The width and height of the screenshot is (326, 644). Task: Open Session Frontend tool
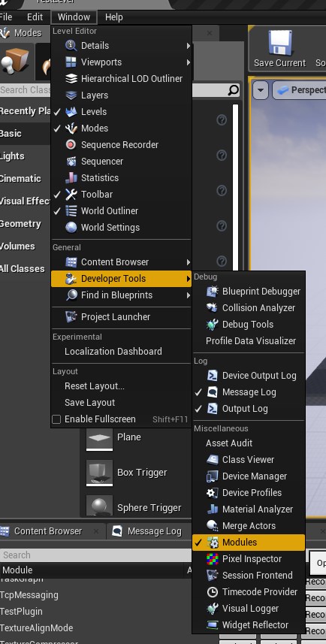click(249, 575)
